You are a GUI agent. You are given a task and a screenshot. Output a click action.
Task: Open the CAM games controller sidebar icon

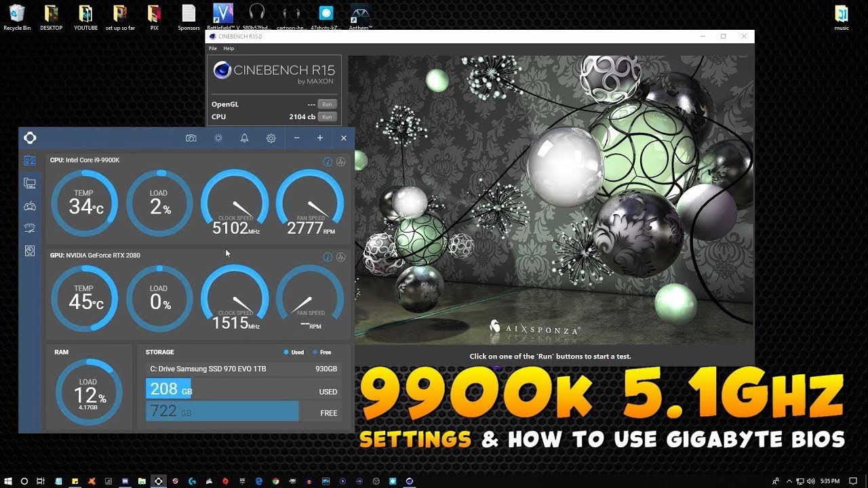click(29, 206)
